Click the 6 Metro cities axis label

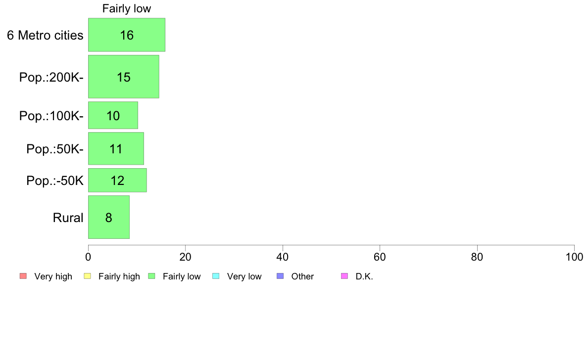(x=45, y=35)
